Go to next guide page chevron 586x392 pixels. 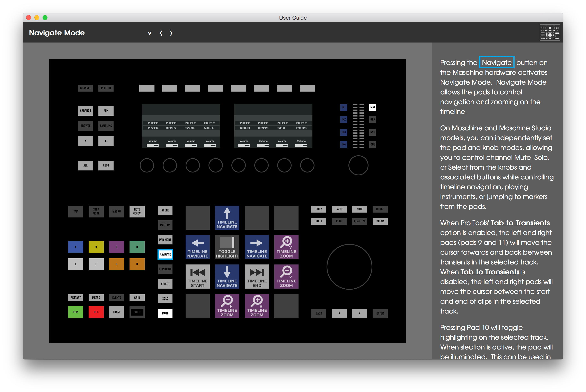pyautogui.click(x=171, y=33)
